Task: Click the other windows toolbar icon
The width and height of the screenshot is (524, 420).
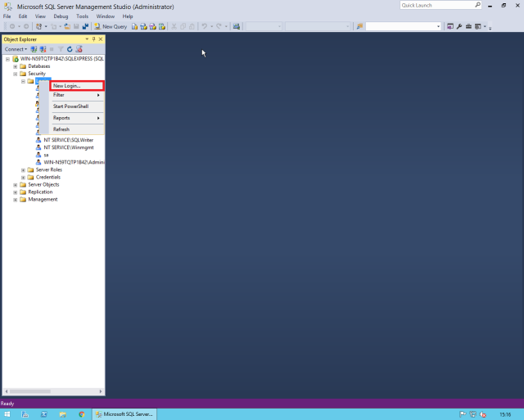Action: (478, 26)
